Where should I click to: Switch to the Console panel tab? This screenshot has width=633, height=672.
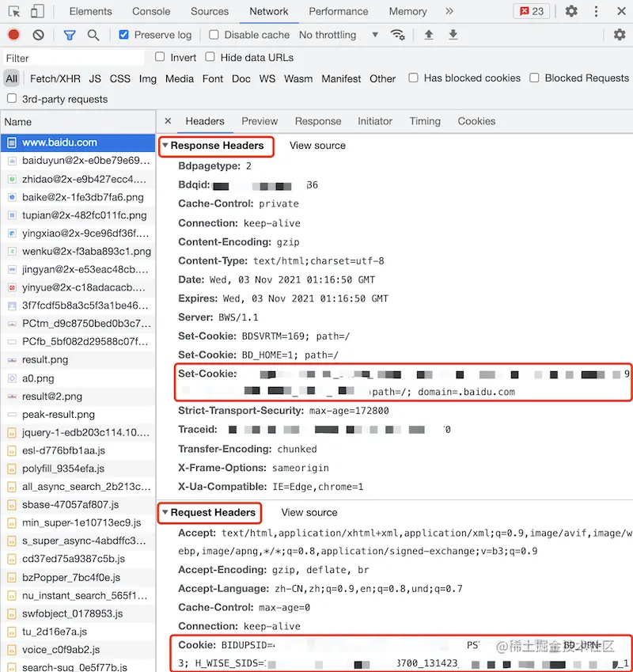(151, 11)
